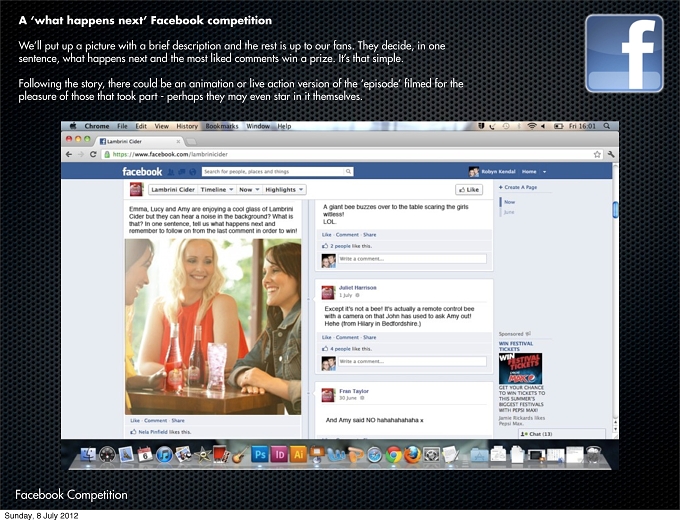Click the browser reload button
The image size is (680, 523).
pyautogui.click(x=93, y=154)
